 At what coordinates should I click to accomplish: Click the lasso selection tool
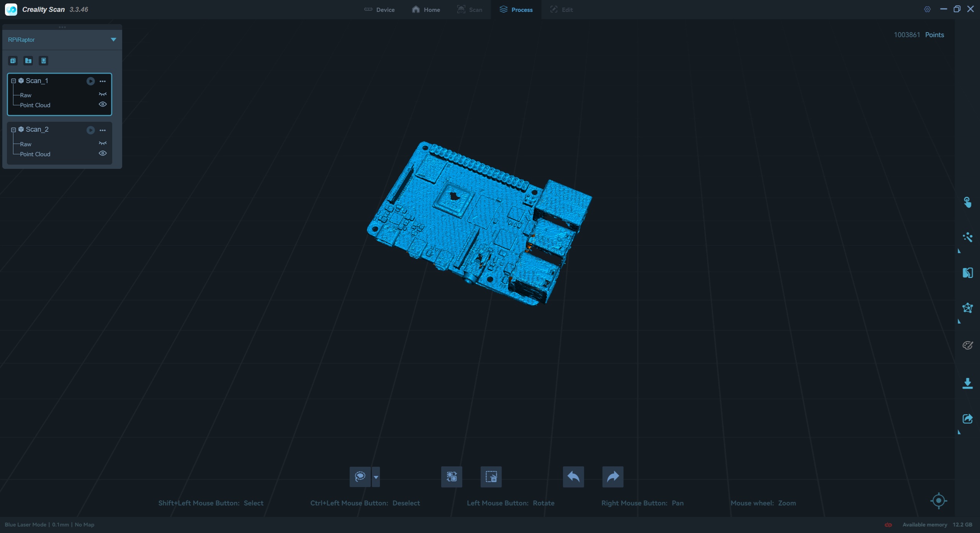(360, 477)
